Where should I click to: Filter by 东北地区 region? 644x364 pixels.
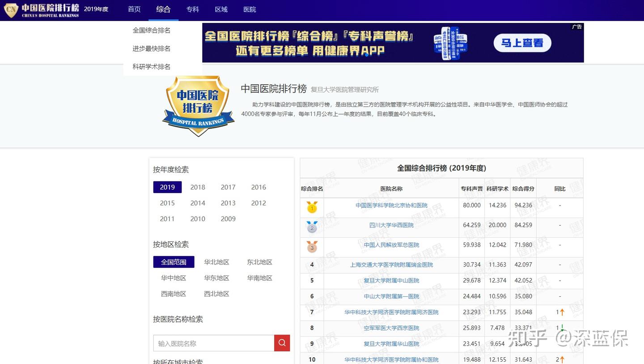coord(259,262)
